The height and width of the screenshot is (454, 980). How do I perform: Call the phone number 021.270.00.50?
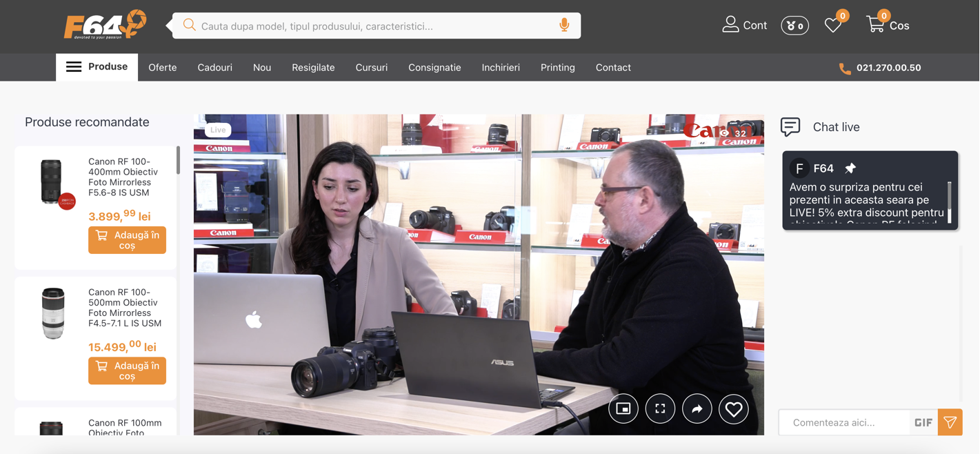(888, 68)
